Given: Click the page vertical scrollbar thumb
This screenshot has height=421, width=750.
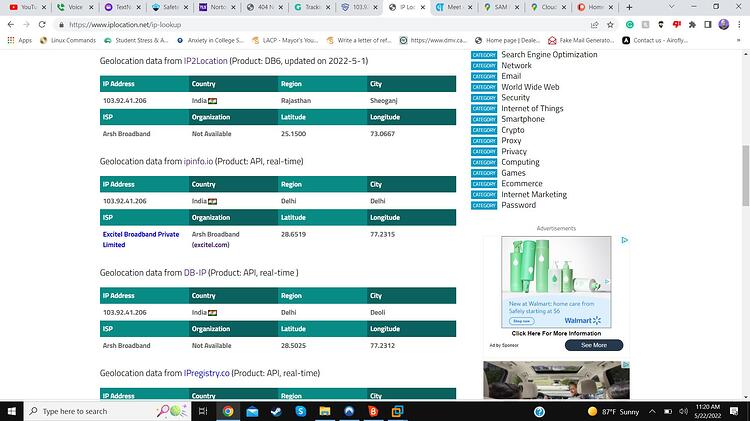Looking at the screenshot, I should pos(745,176).
